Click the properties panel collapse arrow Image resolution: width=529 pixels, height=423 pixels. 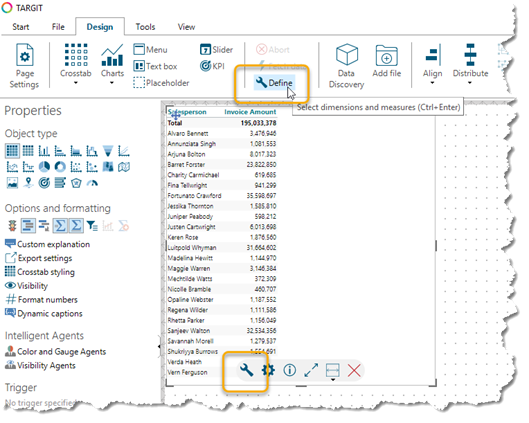coord(159,346)
